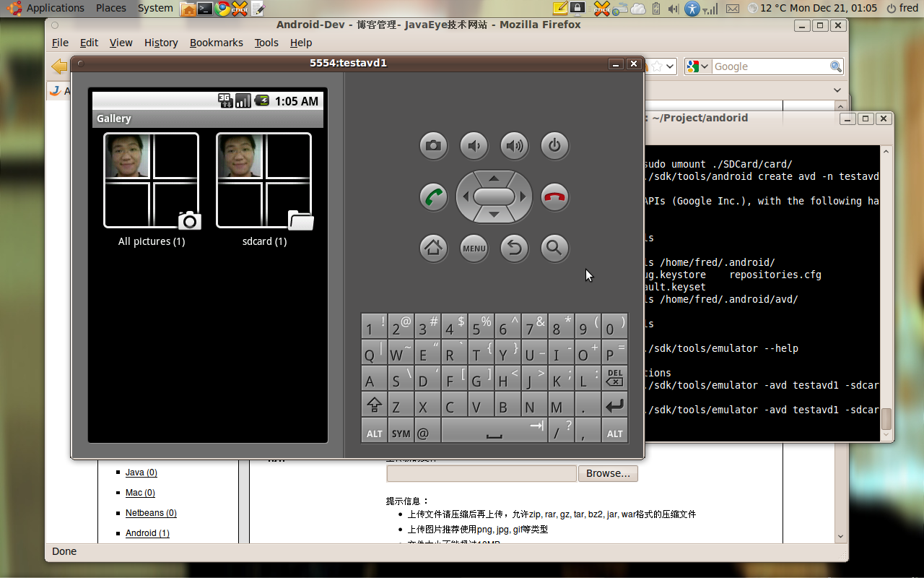The width and height of the screenshot is (924, 578).
Task: Open the Mac (0) category link
Action: (140, 493)
